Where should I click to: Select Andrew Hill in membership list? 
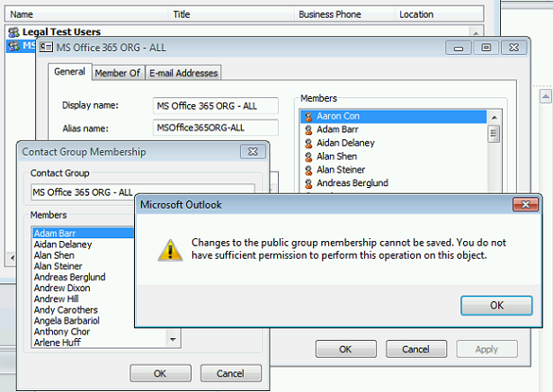click(84, 298)
